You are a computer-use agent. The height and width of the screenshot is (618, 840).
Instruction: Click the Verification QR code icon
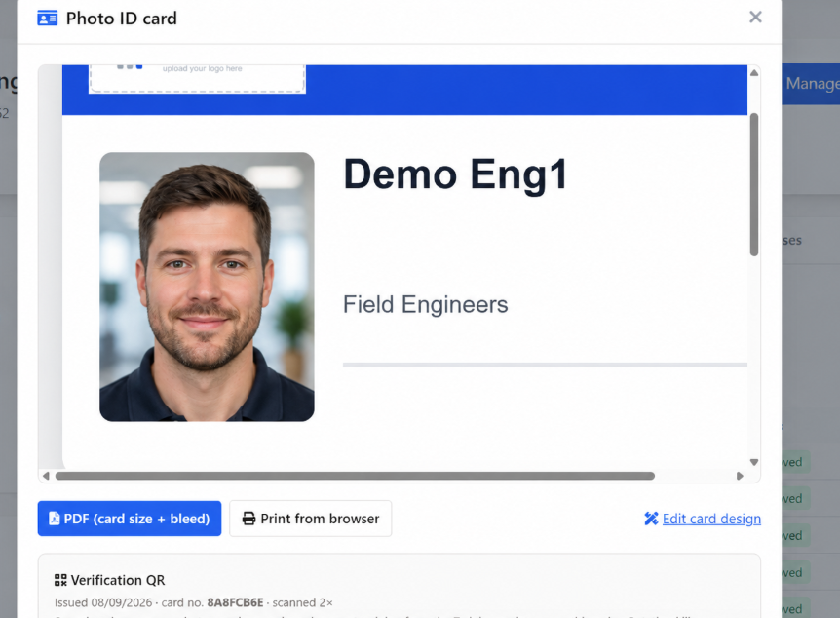60,580
